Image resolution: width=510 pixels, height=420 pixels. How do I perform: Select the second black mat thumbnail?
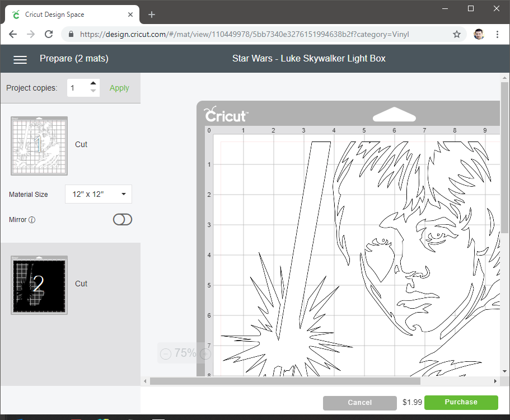click(x=39, y=285)
